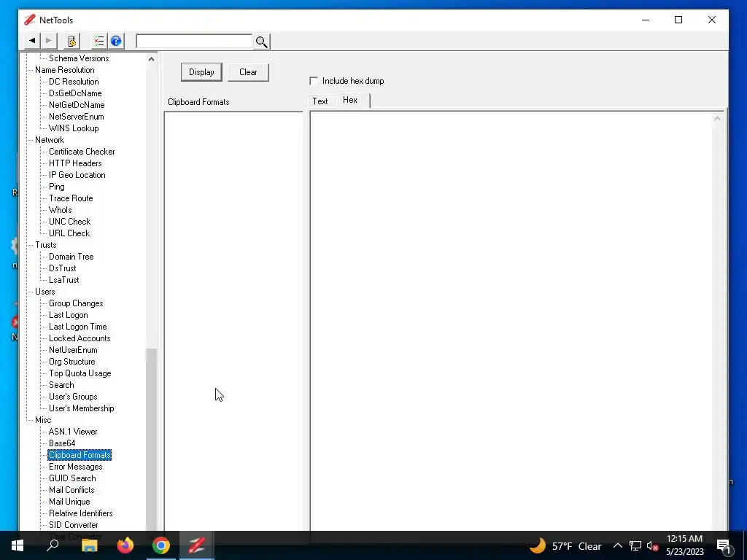Click the output pane scroll up arrow
747x560 pixels.
(x=717, y=118)
